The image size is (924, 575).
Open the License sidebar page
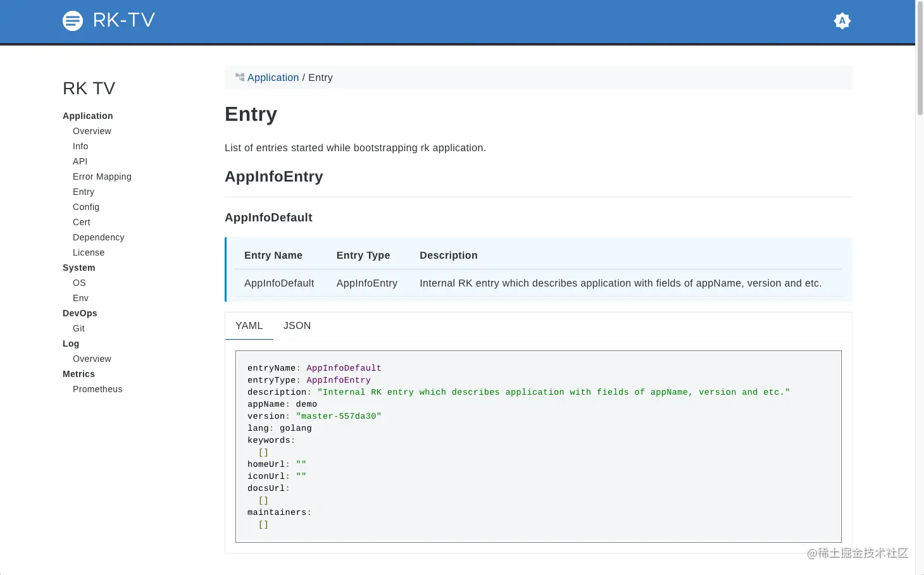pyautogui.click(x=89, y=252)
